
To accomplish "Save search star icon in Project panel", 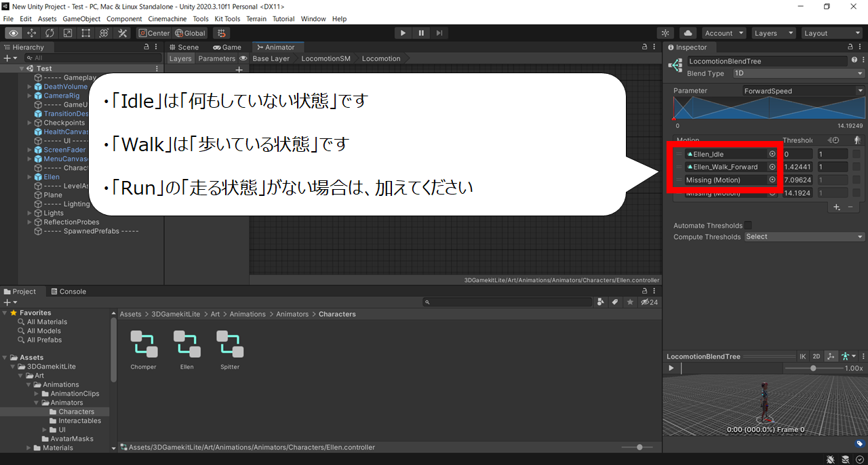I will pos(630,302).
